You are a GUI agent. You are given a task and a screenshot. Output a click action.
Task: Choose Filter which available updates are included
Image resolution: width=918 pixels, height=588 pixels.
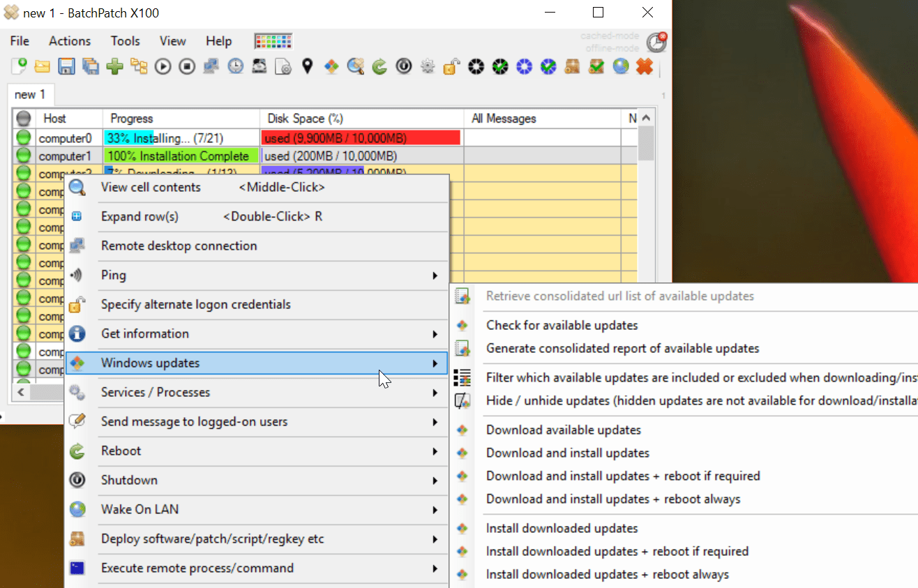pos(684,378)
